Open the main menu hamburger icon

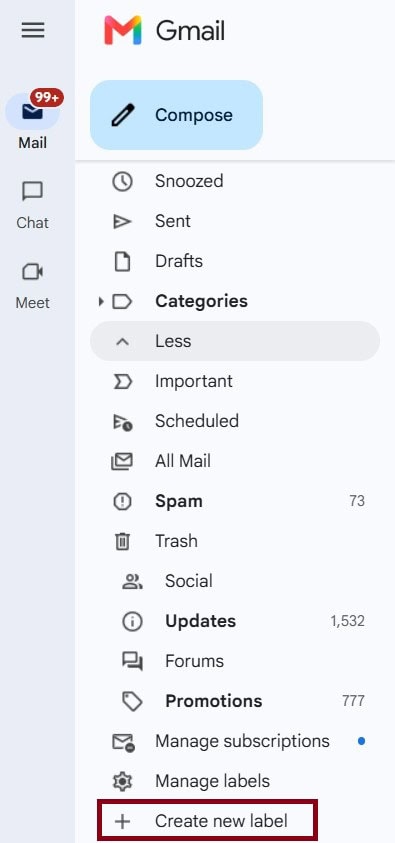(33, 30)
